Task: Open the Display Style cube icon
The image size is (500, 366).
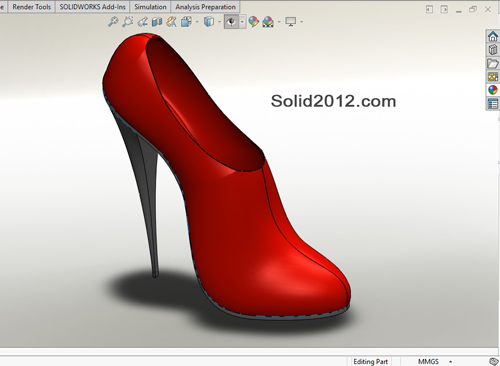Action: (209, 22)
